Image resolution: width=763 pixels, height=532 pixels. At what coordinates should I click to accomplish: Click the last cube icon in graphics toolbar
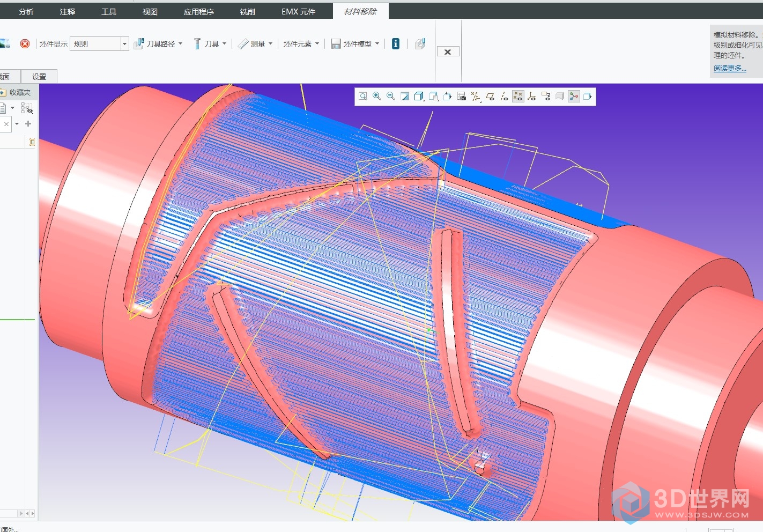pyautogui.click(x=588, y=97)
